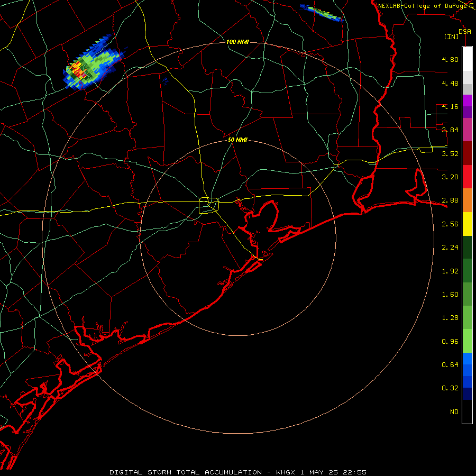Click the "0.64" legend value
Viewport: 476px width, 476px height.
450,365
